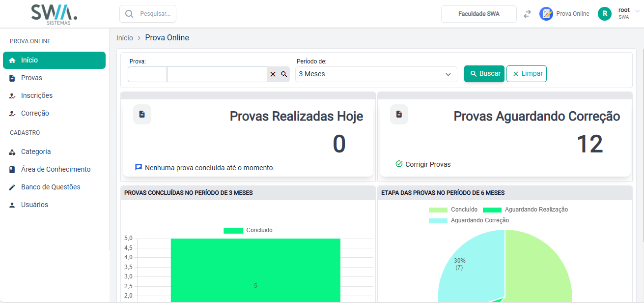Open the Faculdade SWA institution selector
The height and width of the screenshot is (303, 644).
[x=479, y=14]
